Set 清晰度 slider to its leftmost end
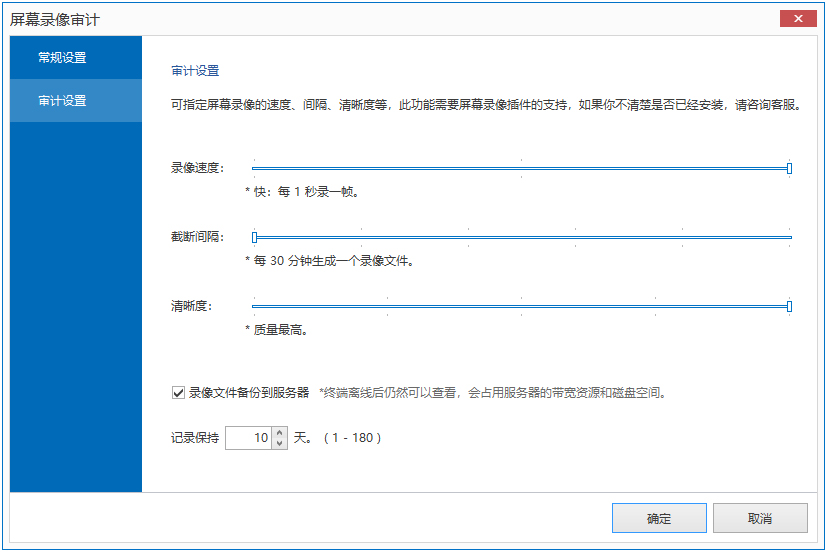The image size is (826, 552). [255, 306]
